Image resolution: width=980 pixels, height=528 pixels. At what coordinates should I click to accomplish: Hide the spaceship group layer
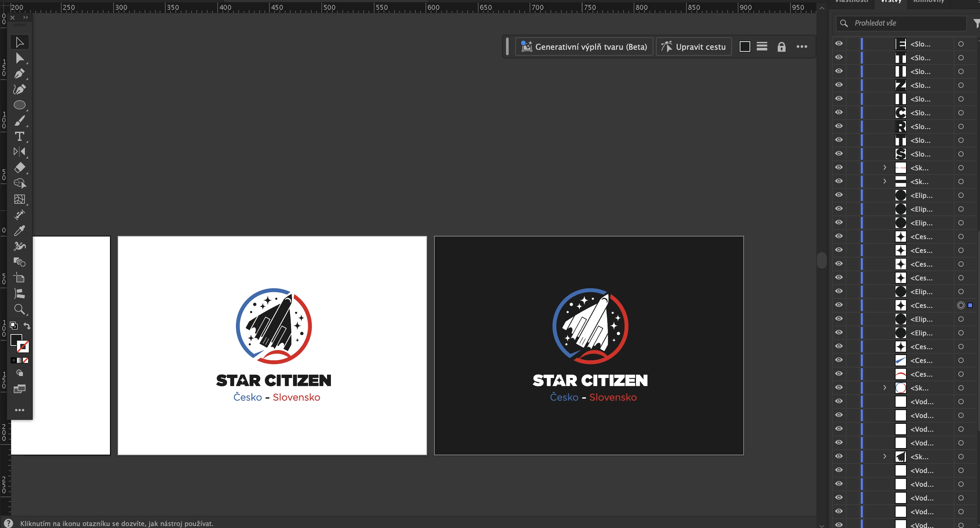coord(839,457)
